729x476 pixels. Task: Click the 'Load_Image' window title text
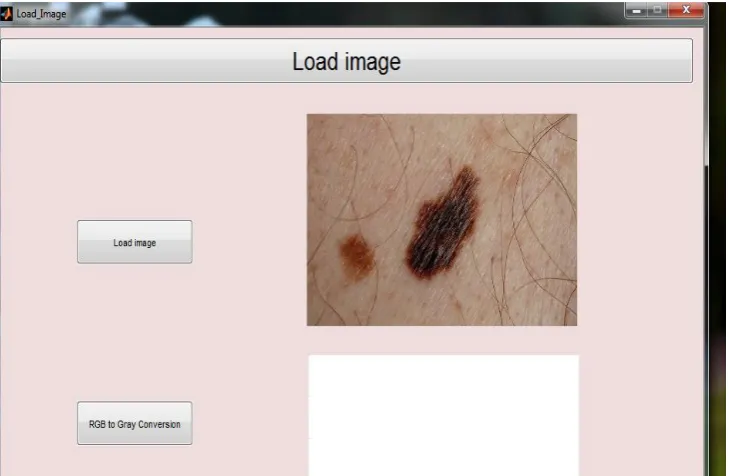click(41, 14)
